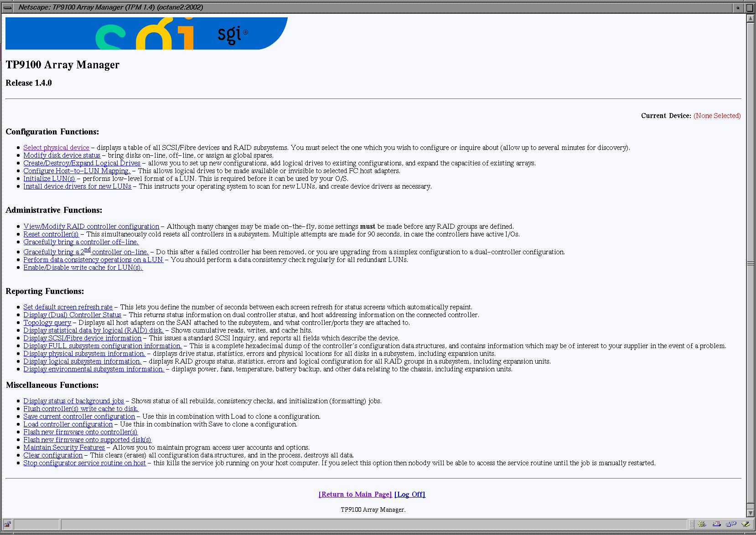
Task: Open Messenger mailbox icon in component bar
Action: pos(716,524)
